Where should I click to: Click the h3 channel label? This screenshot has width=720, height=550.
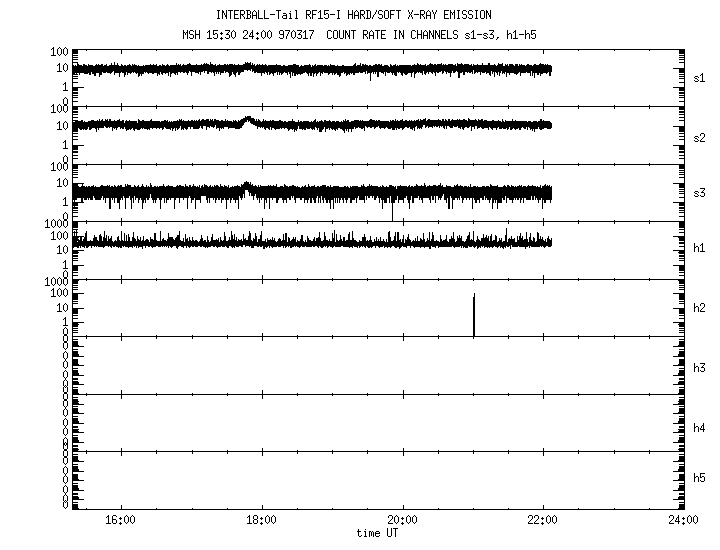point(700,366)
